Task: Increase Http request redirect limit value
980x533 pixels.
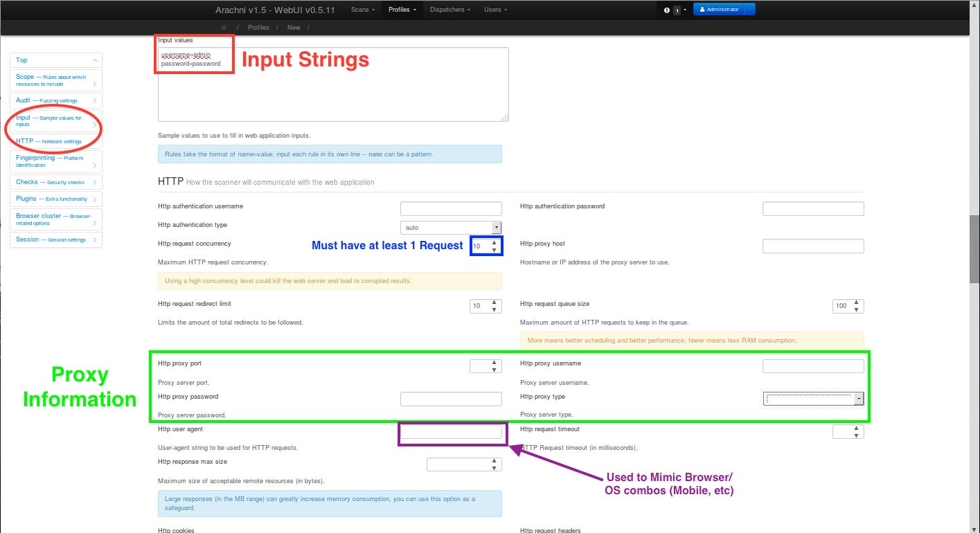Action: pos(494,302)
